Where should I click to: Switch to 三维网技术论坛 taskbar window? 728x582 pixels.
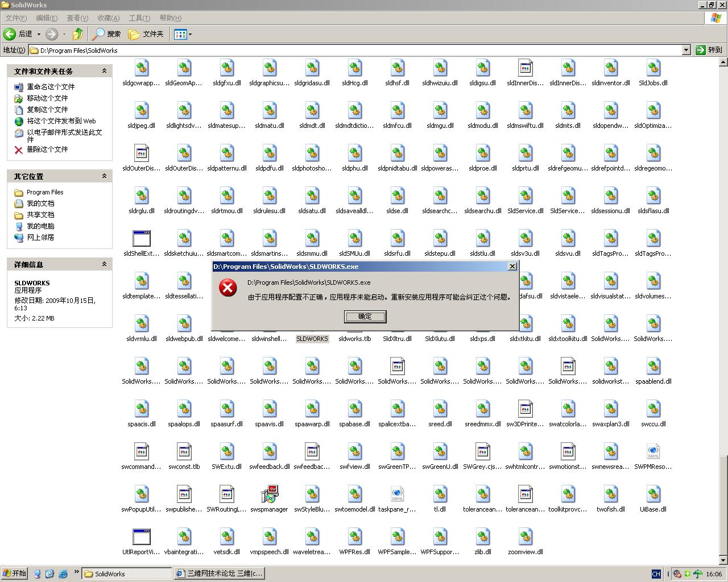pos(220,573)
